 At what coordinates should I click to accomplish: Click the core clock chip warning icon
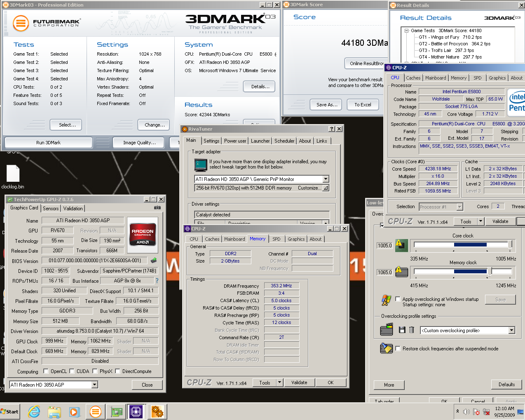[x=401, y=245]
